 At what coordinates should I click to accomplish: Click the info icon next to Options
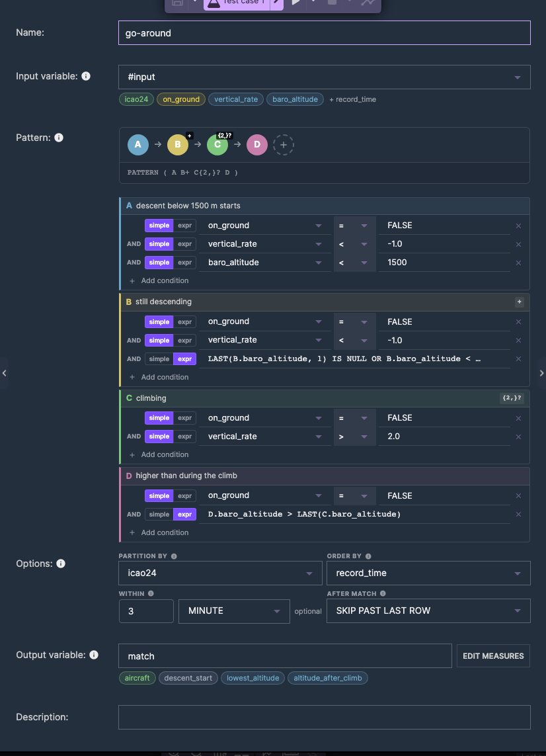point(61,564)
